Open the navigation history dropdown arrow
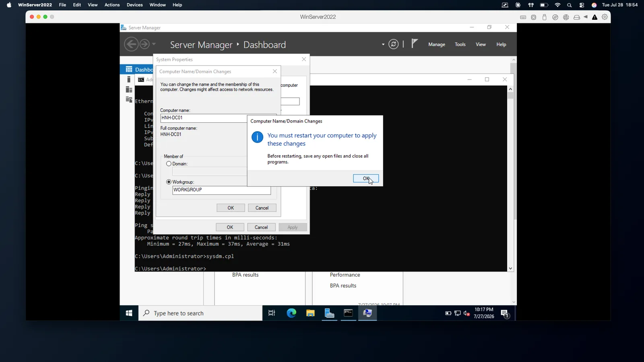The height and width of the screenshot is (362, 644). (x=154, y=44)
